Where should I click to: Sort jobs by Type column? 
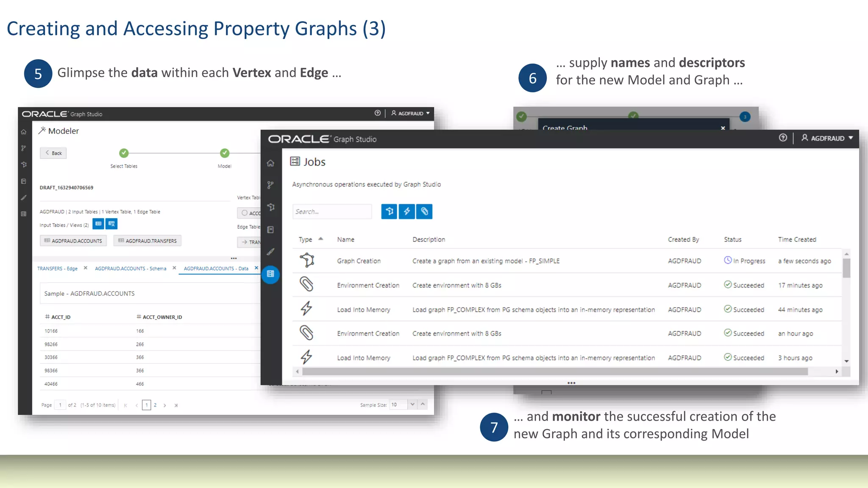[x=311, y=239]
